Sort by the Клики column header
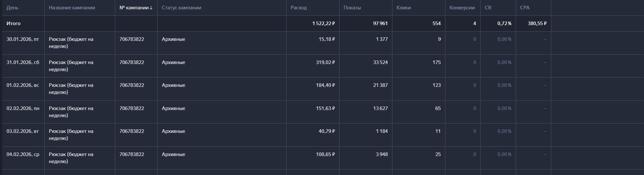Image resolution: width=644 pixels, height=175 pixels. [x=404, y=8]
